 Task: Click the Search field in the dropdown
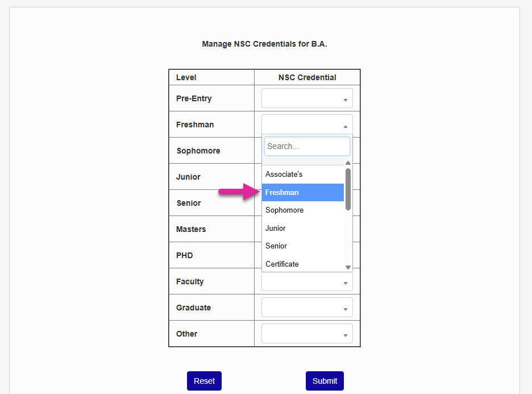point(307,146)
